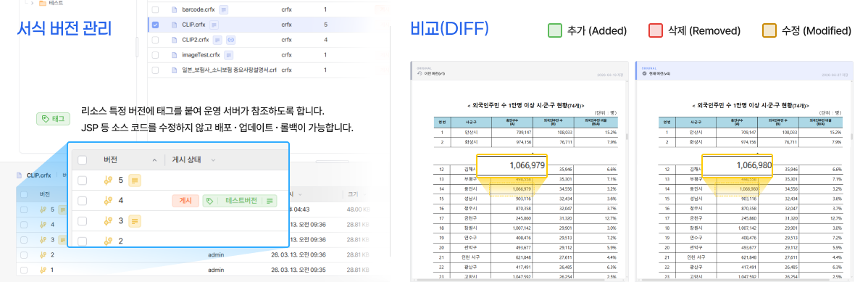
Task: Expand the 테스트 folder tree arrow
Action: (x=32, y=3)
